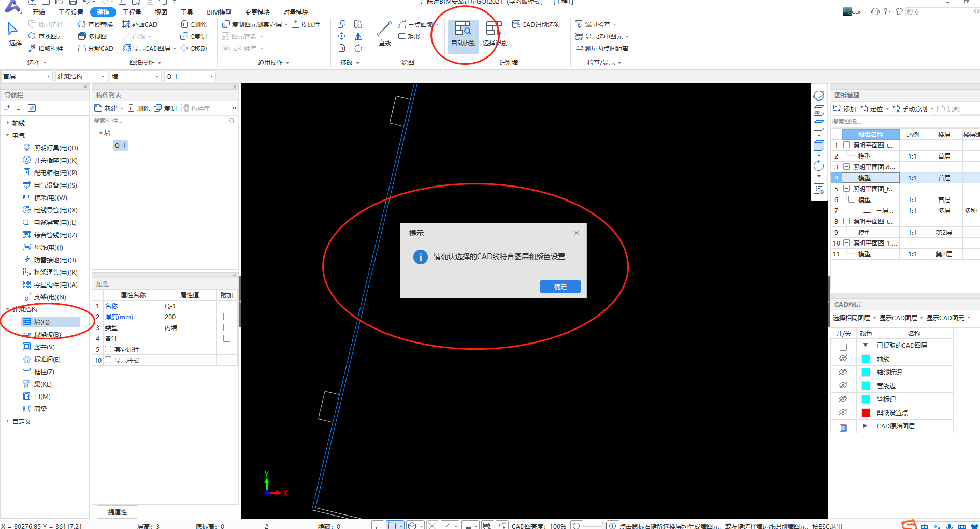Toggle visibility of 轴线标识 layer

[843, 372]
